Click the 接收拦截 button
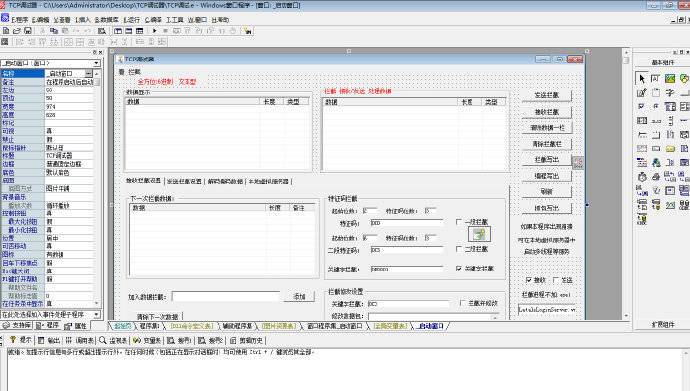Viewport: 690px width, 391px height. click(547, 112)
